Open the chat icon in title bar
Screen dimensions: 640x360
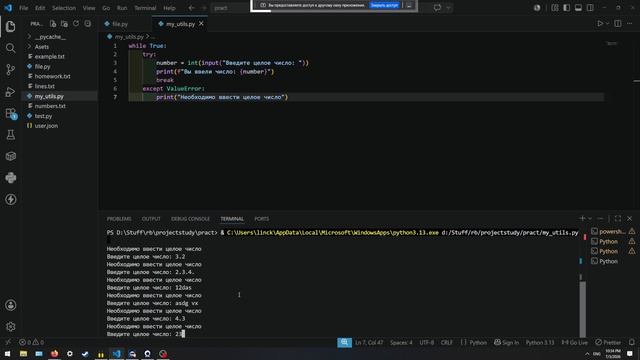437,8
